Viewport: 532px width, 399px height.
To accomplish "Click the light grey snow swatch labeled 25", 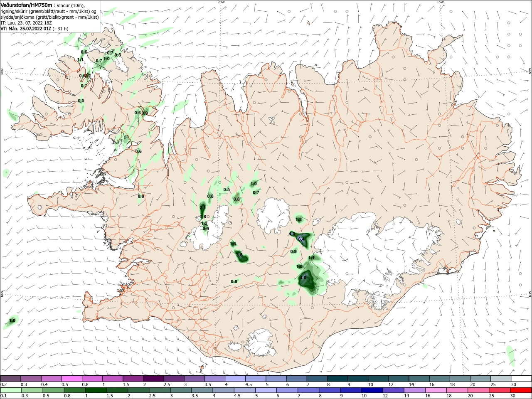I will click(500, 379).
